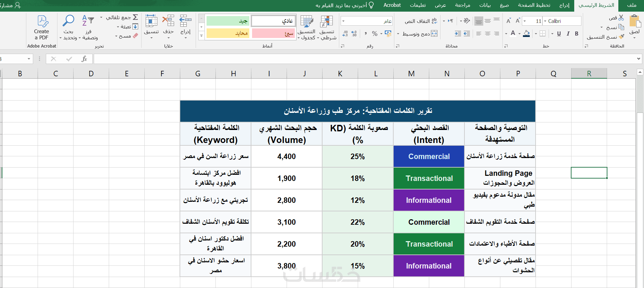Toggle Italic formatting

pos(568,34)
